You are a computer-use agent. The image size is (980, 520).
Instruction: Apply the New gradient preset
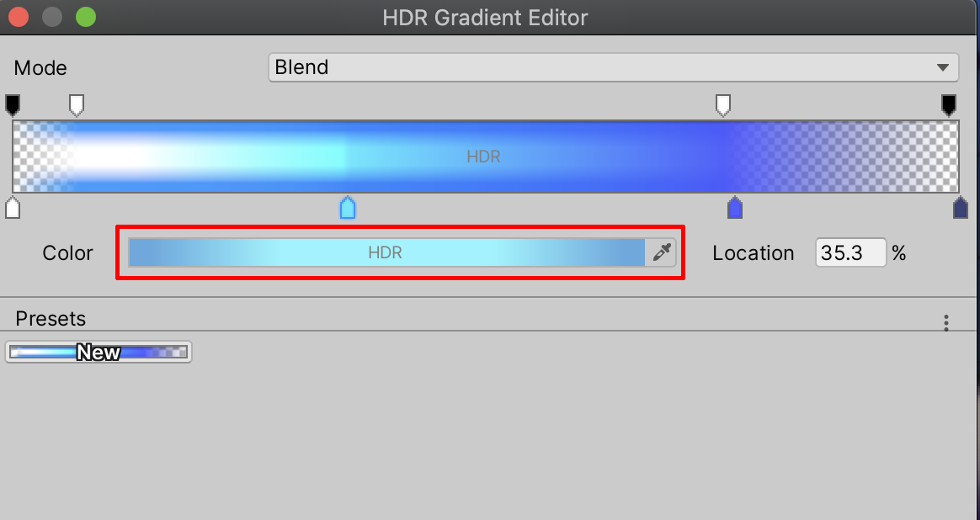[x=99, y=352]
